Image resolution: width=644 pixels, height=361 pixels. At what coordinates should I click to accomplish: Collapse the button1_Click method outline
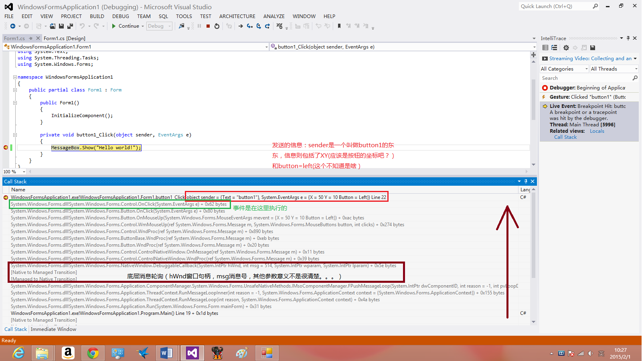tap(15, 135)
